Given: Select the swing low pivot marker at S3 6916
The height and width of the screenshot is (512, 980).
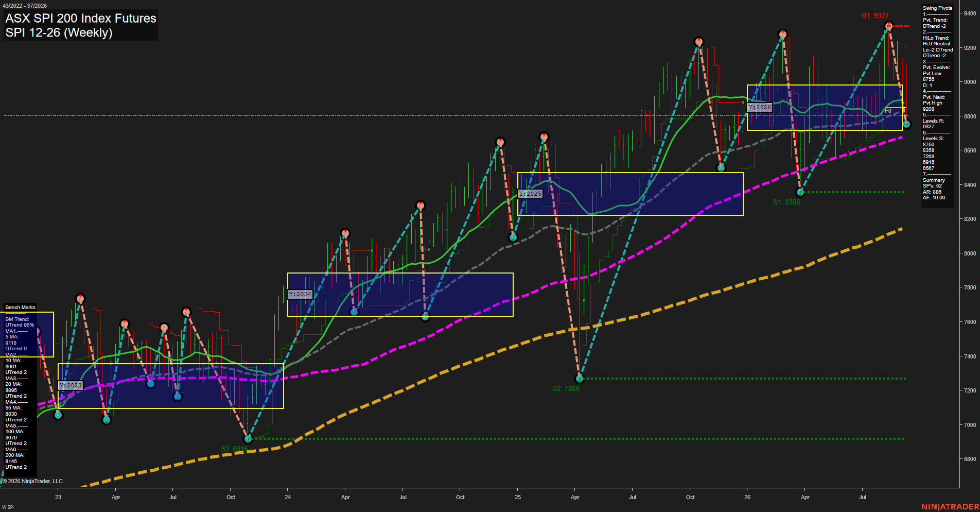Looking at the screenshot, I should pyautogui.click(x=248, y=439).
